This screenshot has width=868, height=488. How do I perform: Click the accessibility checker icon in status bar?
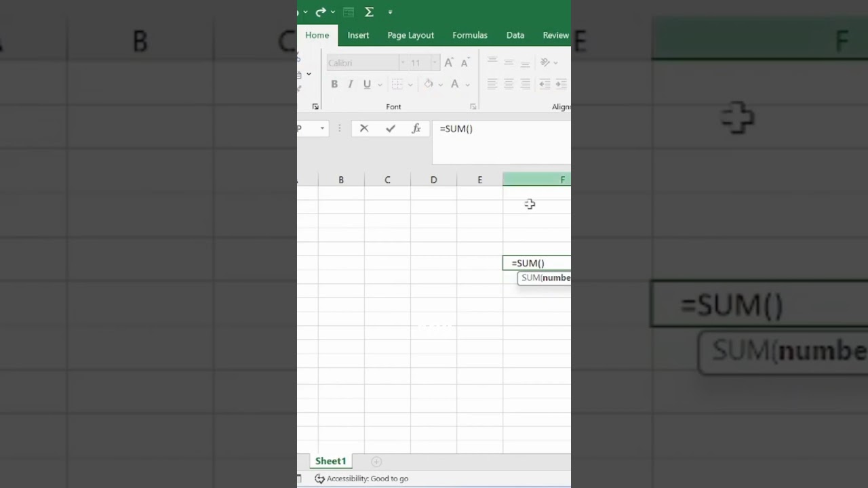319,479
